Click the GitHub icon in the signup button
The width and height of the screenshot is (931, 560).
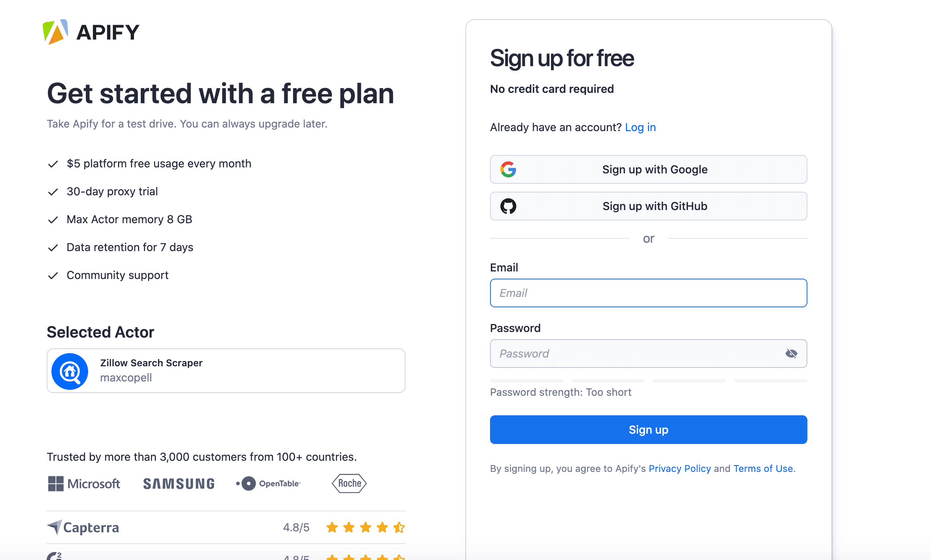(x=508, y=206)
